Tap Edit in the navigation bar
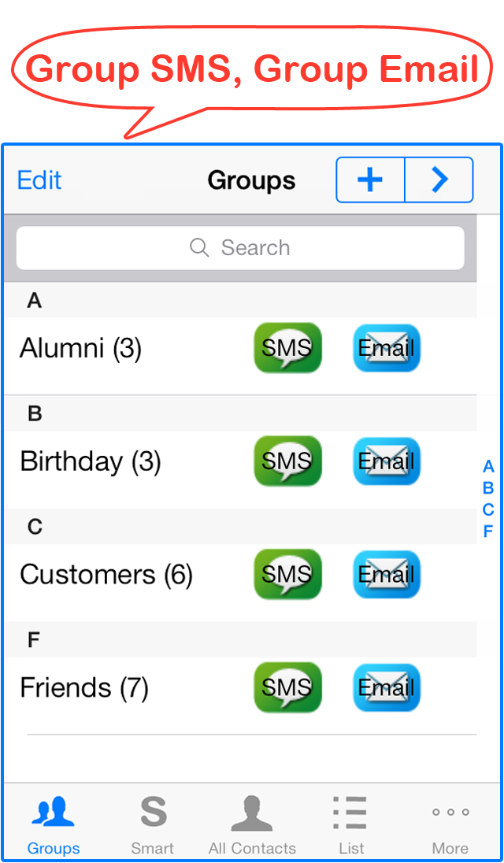The width and height of the screenshot is (504, 863). (x=39, y=180)
